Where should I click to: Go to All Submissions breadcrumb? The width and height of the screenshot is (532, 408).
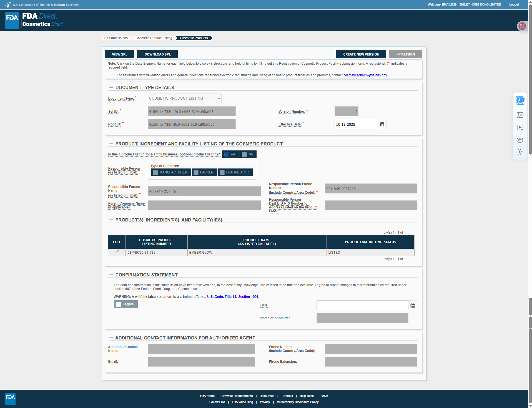[116, 38]
